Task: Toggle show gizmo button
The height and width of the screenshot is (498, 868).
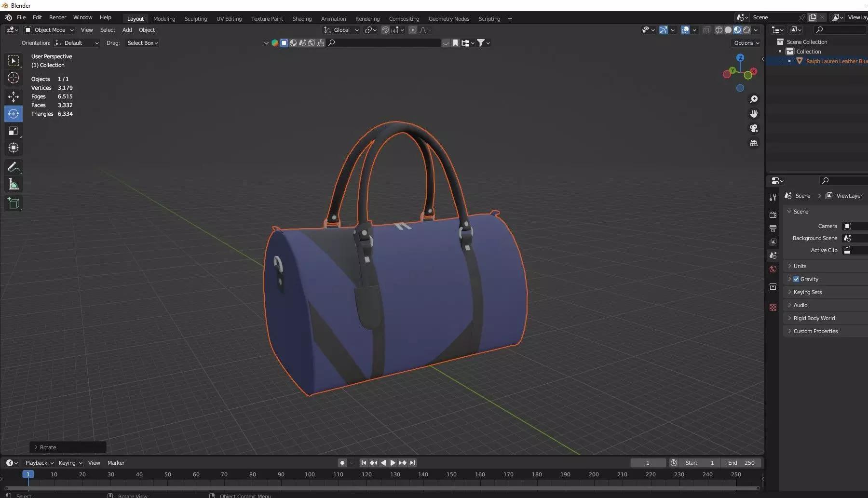Action: (x=664, y=30)
